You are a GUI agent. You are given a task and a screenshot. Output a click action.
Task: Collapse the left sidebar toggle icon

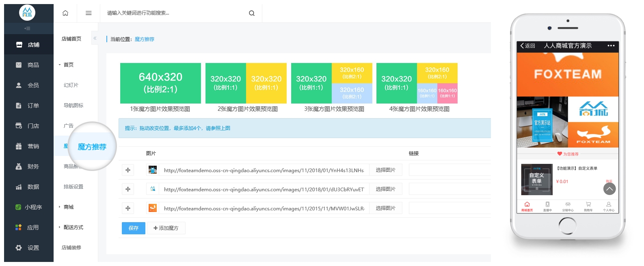point(27,28)
